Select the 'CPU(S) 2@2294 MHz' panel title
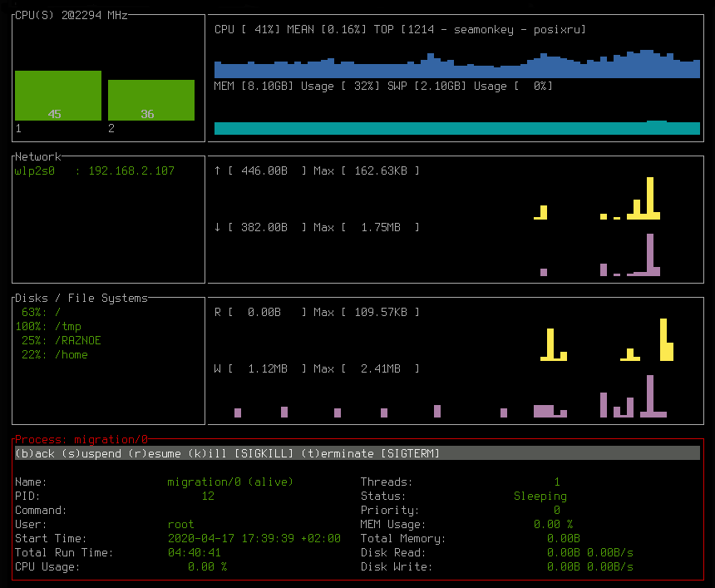Image resolution: width=715 pixels, height=588 pixels. 71,15
